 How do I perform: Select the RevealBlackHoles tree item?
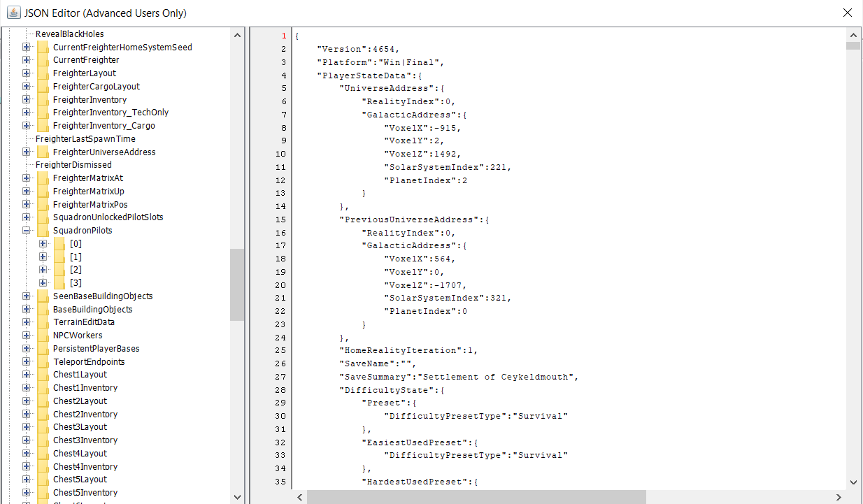pos(71,33)
